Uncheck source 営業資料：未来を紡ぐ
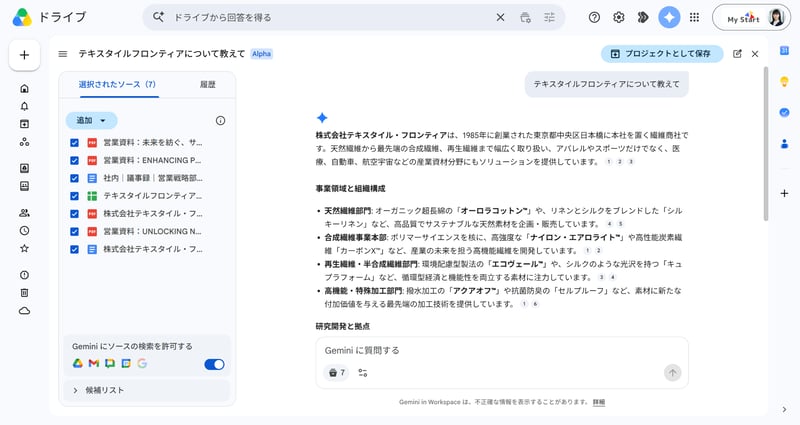The image size is (800, 425). point(74,142)
